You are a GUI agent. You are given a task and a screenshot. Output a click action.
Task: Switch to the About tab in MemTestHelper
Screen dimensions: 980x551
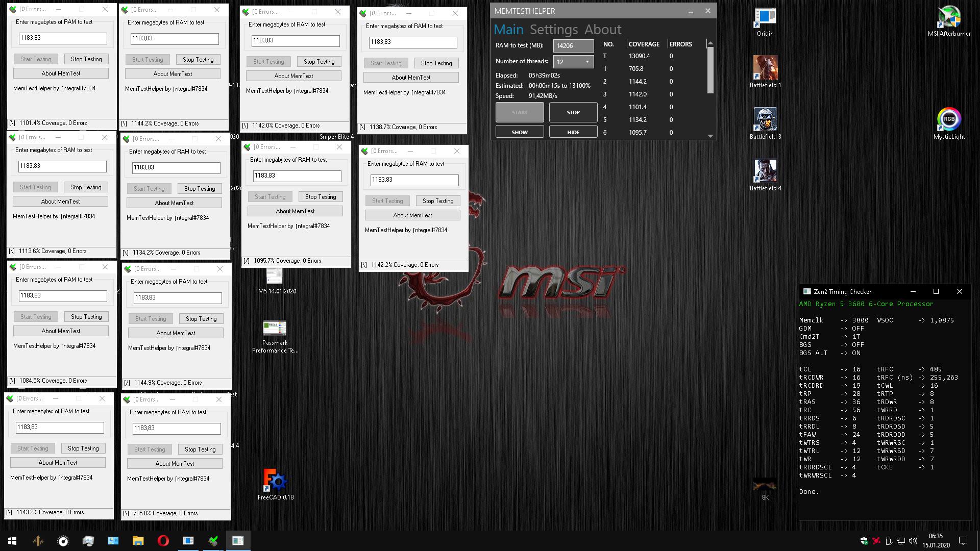(603, 29)
